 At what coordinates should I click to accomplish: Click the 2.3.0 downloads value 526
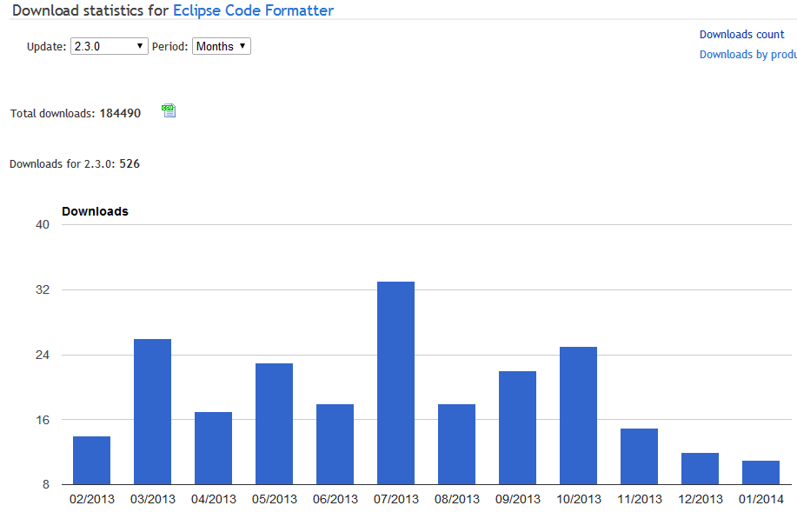130,163
